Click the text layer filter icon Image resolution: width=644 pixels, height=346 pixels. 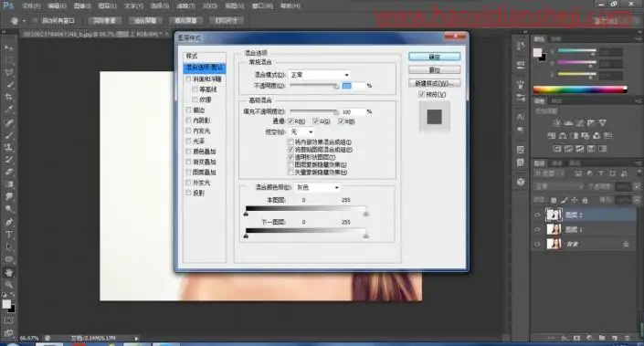click(x=601, y=173)
